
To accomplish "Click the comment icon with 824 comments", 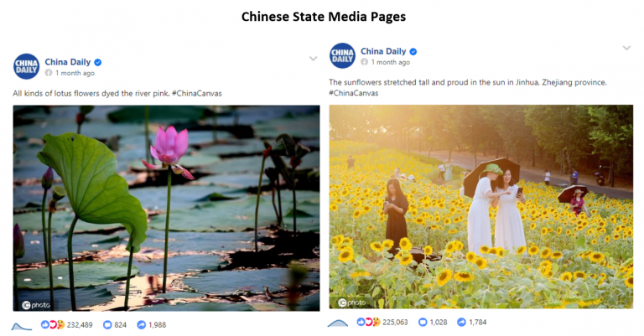I will tap(107, 325).
